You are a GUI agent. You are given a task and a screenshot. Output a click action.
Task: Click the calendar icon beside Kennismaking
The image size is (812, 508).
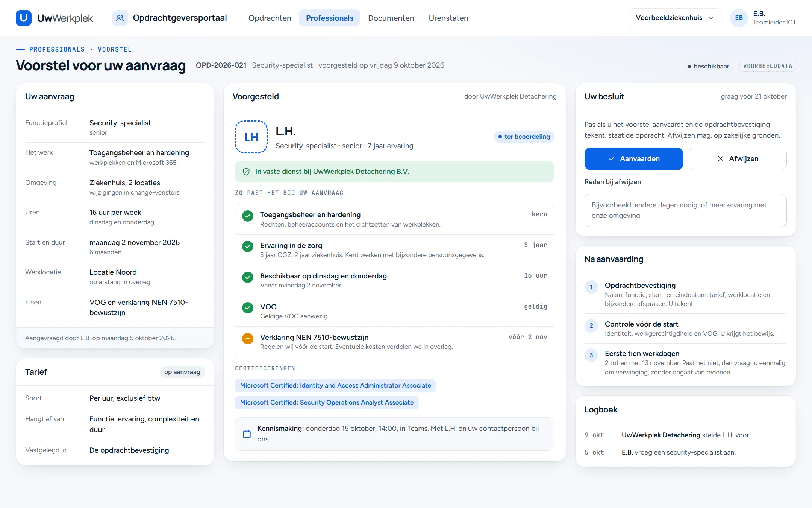click(x=247, y=434)
